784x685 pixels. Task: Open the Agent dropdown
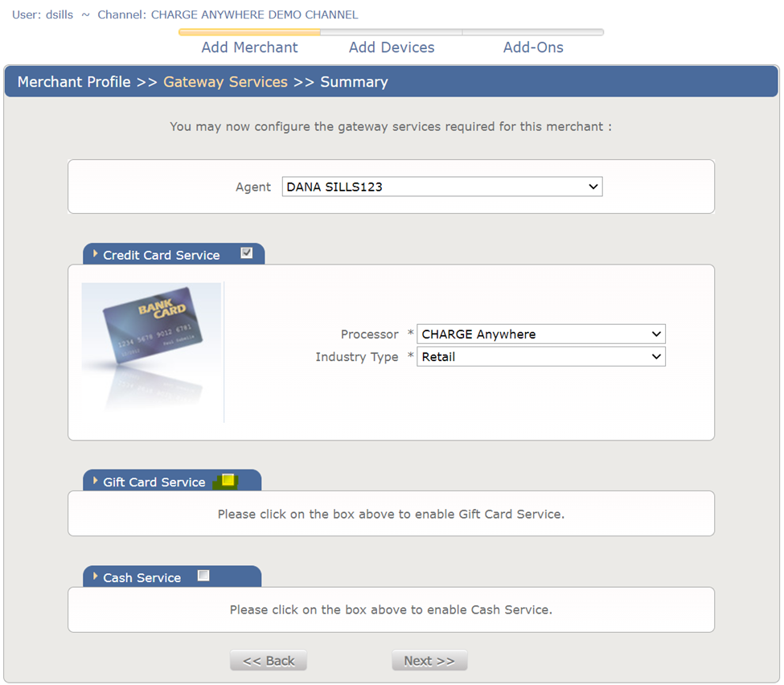(441, 187)
